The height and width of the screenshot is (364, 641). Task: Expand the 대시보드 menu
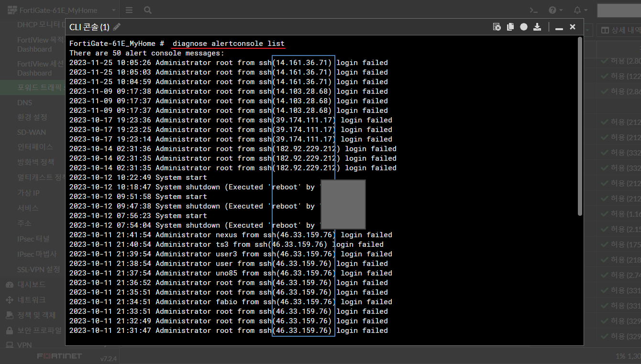coord(32,284)
